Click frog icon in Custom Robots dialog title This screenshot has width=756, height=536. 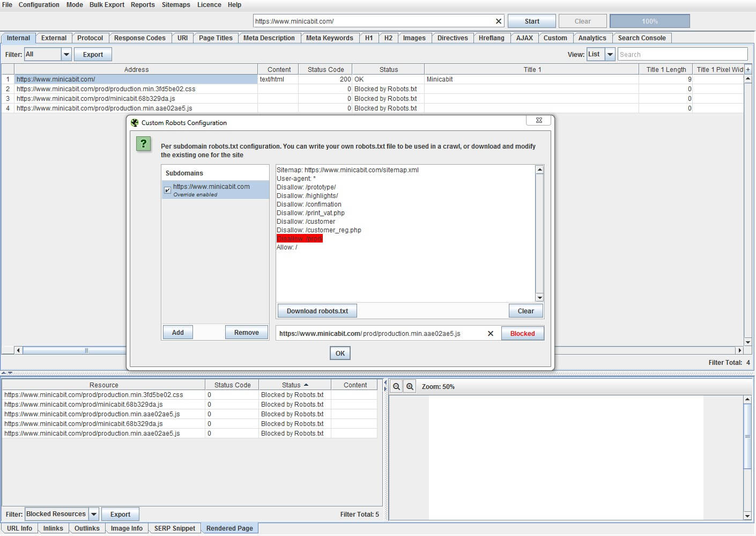[x=135, y=123]
